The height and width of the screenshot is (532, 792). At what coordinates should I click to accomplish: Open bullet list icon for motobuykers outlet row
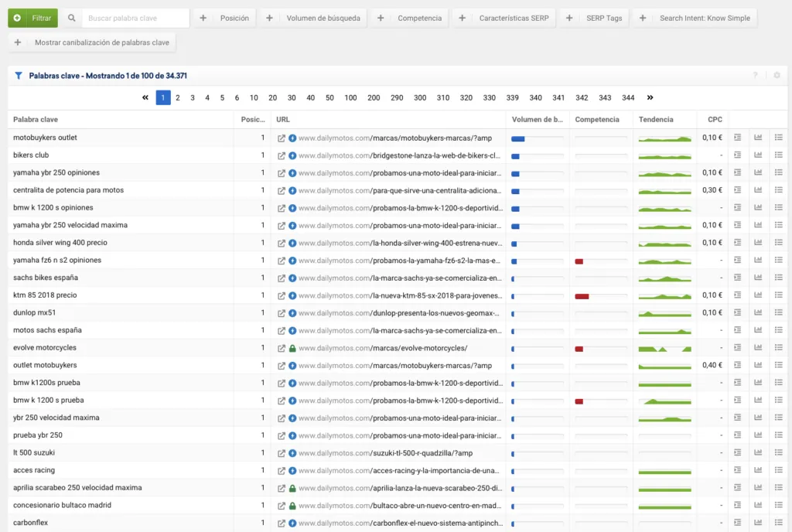(x=778, y=138)
